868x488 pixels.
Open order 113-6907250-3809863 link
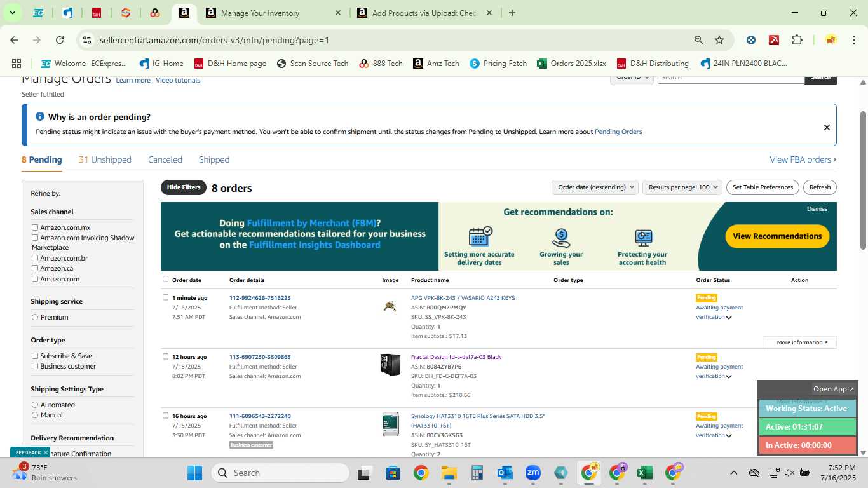point(260,357)
